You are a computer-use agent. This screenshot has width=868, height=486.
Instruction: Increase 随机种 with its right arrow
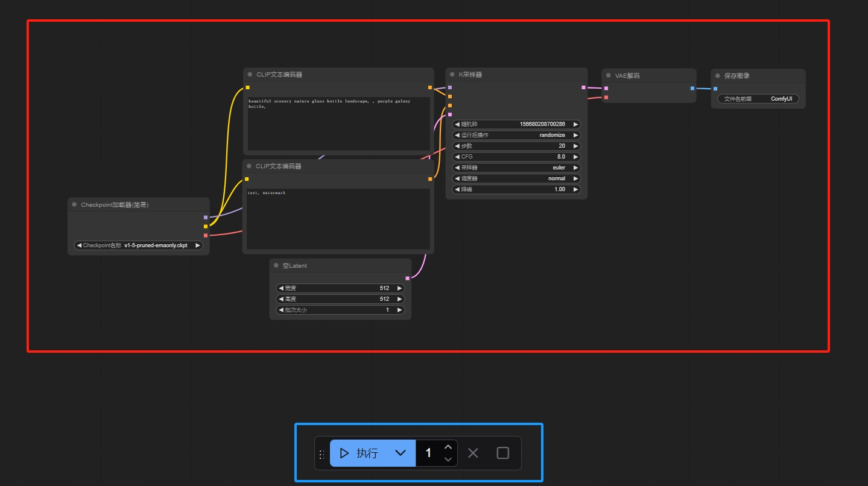(575, 124)
